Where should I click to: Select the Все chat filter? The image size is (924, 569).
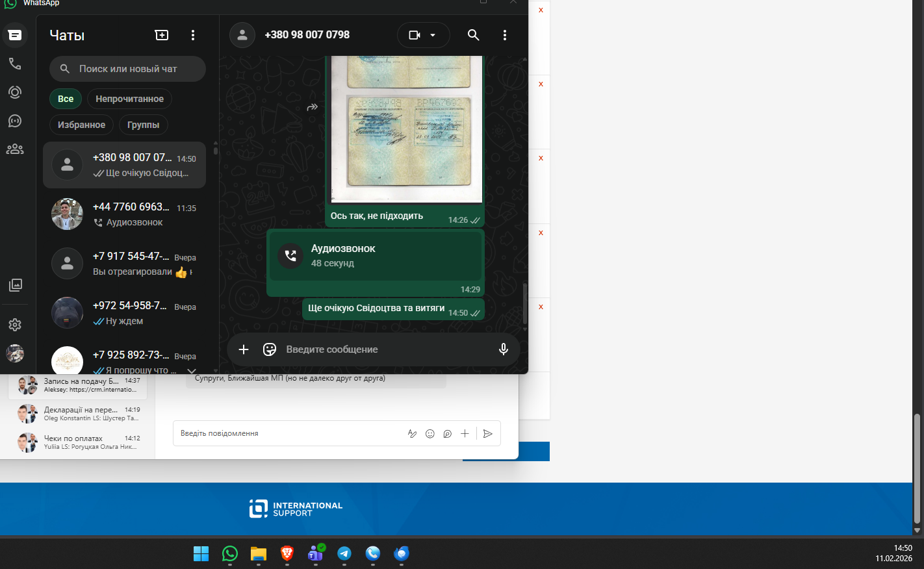pyautogui.click(x=66, y=99)
